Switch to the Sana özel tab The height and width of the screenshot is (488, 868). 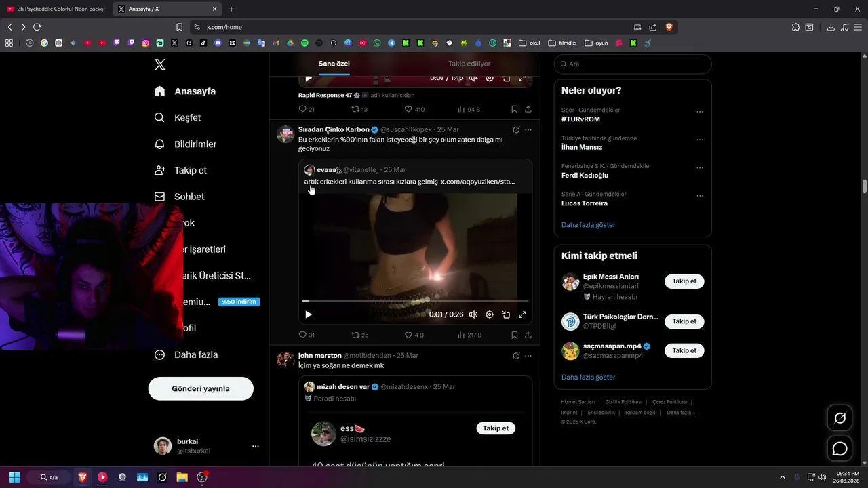(334, 64)
